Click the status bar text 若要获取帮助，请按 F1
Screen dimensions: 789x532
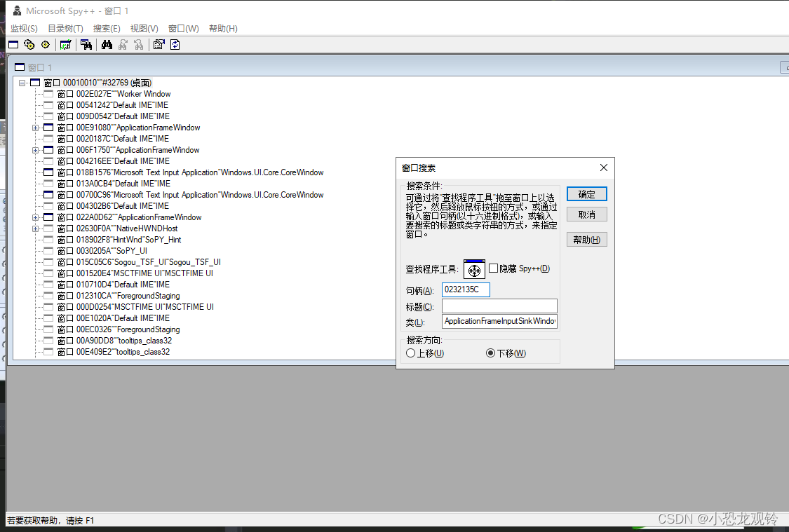pyautogui.click(x=50, y=520)
